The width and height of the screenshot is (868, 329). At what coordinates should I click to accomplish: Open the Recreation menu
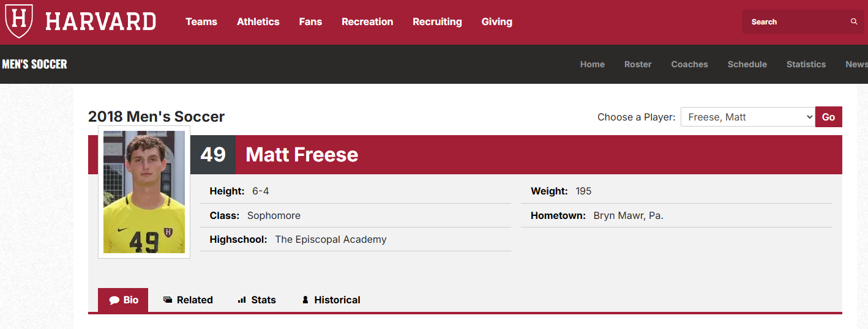point(367,22)
